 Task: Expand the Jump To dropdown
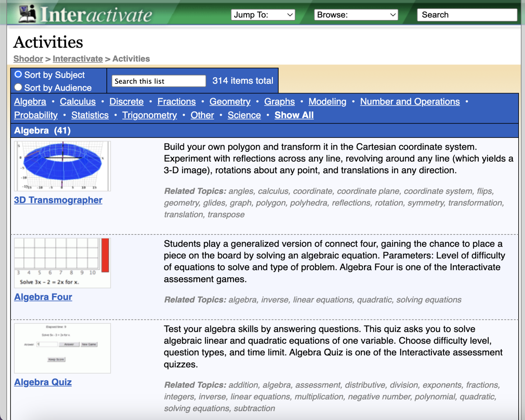pyautogui.click(x=263, y=15)
